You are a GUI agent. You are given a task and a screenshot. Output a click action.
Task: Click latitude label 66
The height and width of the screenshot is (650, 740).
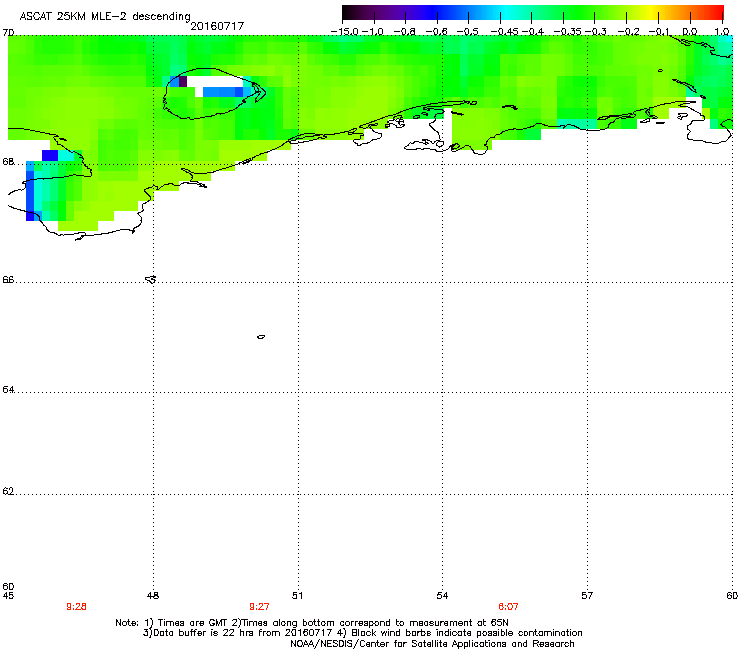(8, 280)
